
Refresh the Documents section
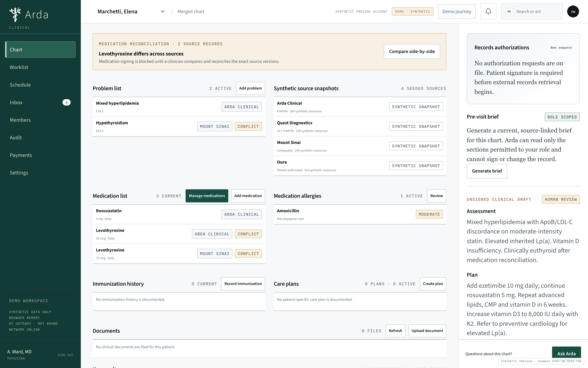click(395, 331)
